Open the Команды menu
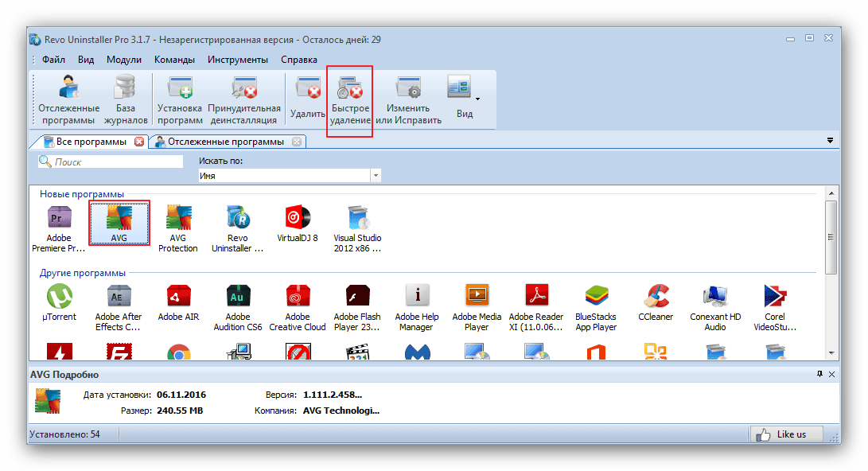Image resolution: width=868 pixels, height=471 pixels. click(174, 59)
